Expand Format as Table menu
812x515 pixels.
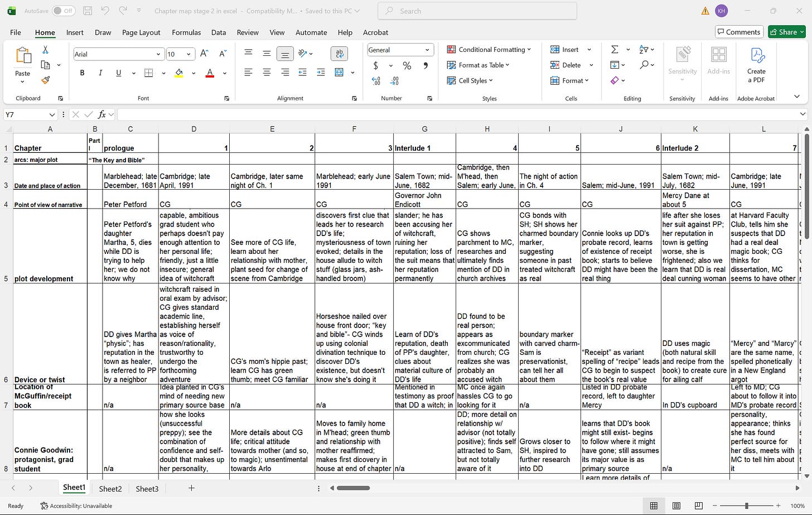478,65
